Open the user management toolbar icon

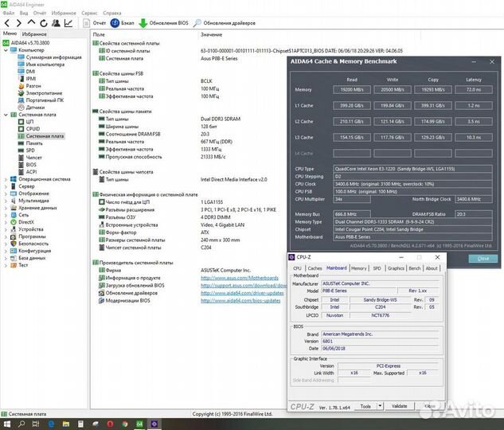coord(56,23)
